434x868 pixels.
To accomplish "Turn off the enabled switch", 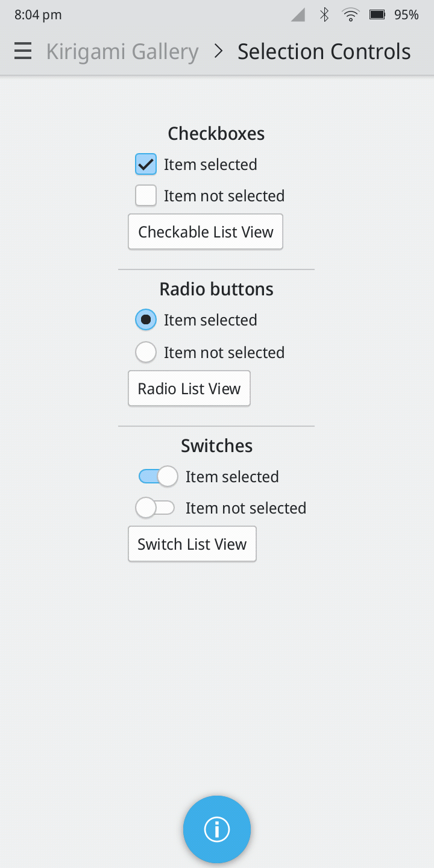I will (x=158, y=476).
